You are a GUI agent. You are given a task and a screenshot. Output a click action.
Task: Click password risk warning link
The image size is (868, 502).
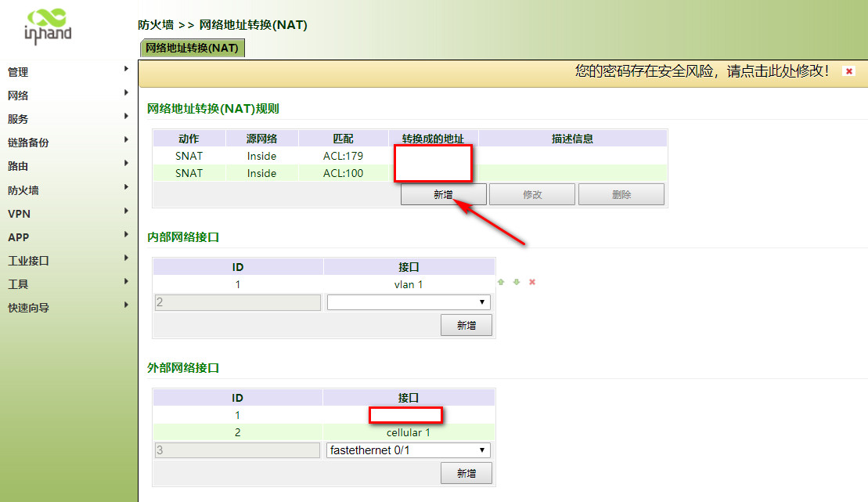(x=701, y=71)
